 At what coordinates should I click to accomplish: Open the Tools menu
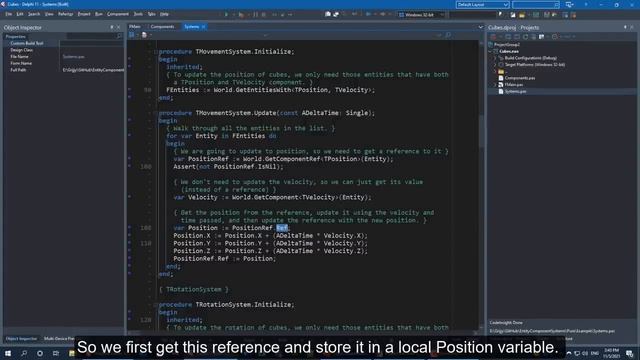click(138, 14)
